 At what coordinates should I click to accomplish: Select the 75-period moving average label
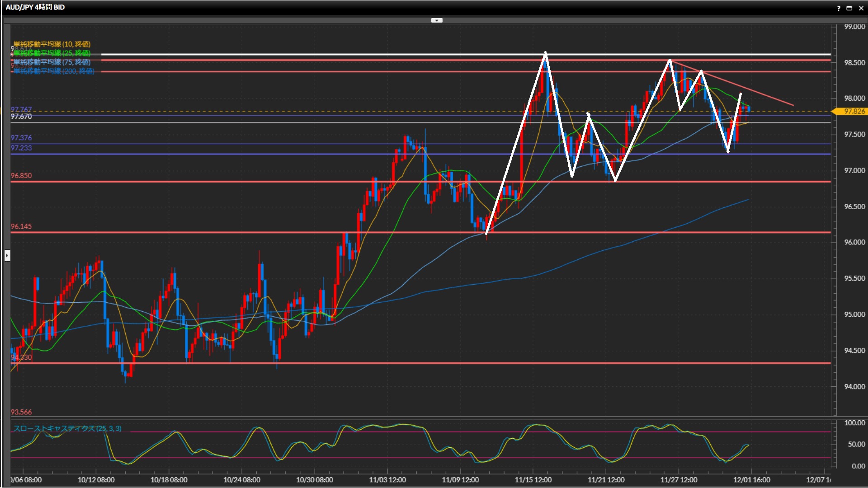[52, 62]
